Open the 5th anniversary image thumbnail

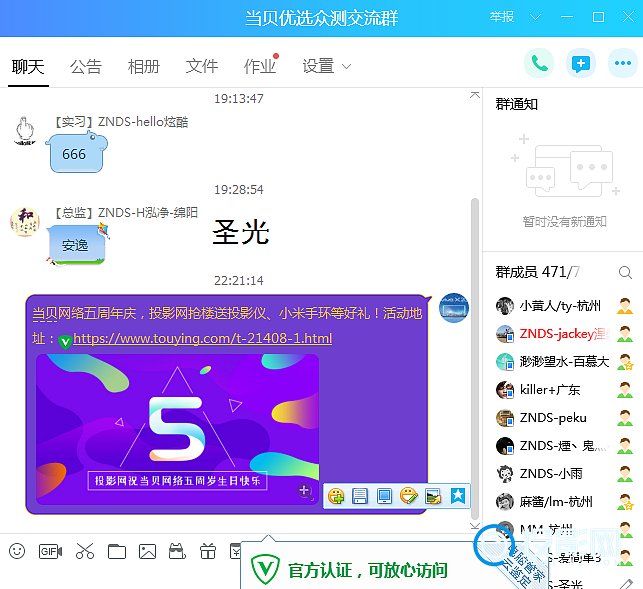(178, 429)
